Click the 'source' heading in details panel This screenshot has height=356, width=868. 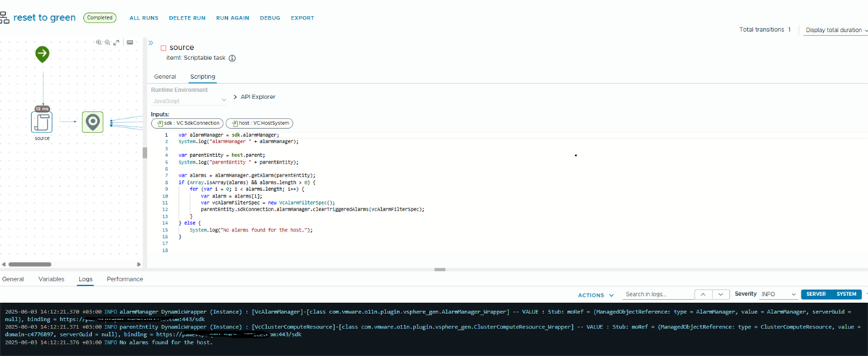point(182,48)
